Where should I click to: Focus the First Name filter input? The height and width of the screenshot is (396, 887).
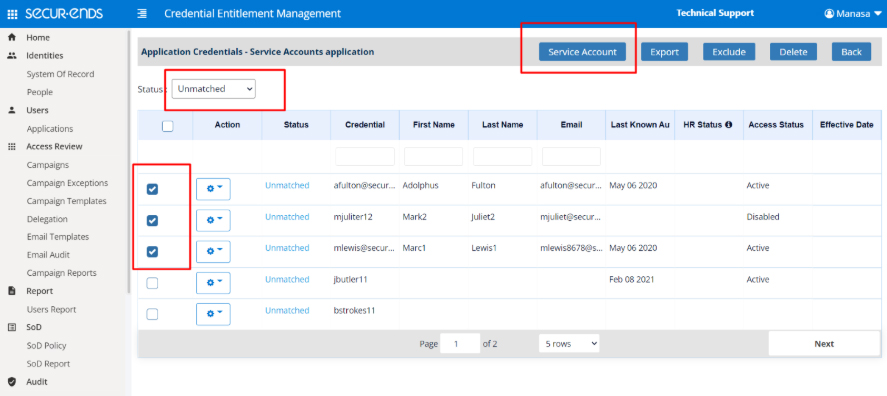pos(434,156)
